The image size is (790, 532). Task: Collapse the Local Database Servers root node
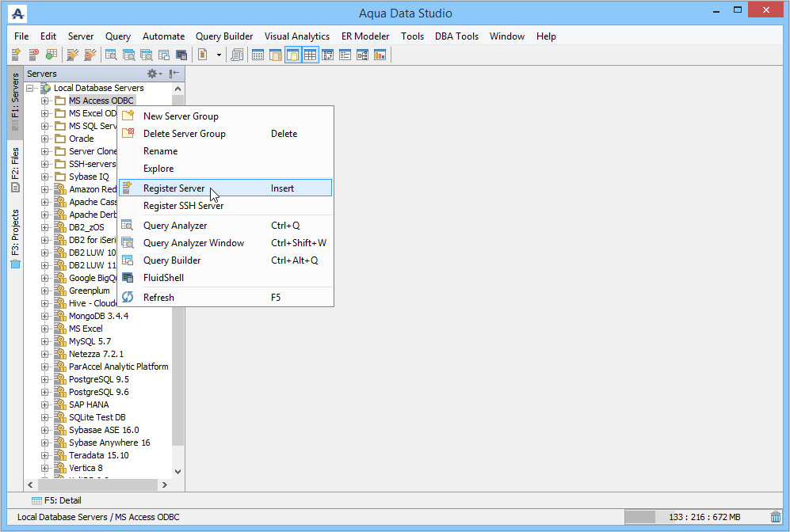[30, 88]
